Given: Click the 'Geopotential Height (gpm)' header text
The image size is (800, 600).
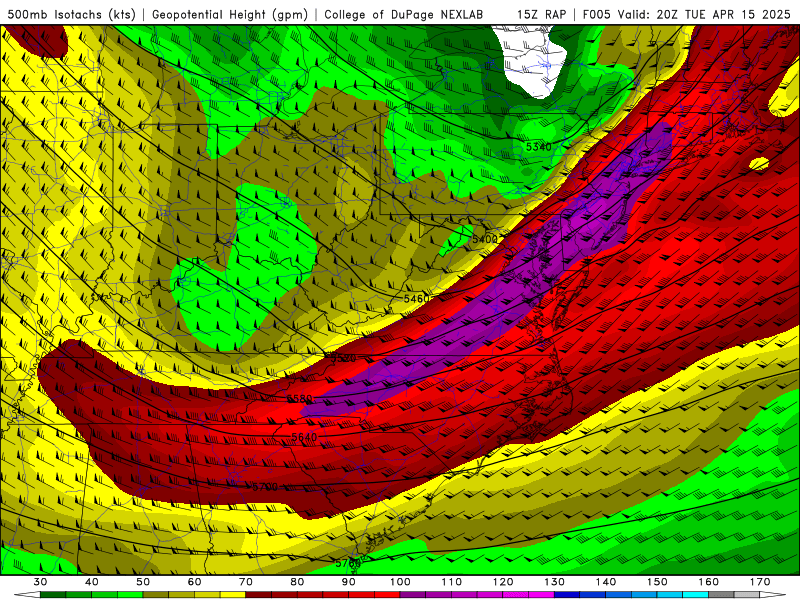Looking at the screenshot, I should [x=230, y=15].
